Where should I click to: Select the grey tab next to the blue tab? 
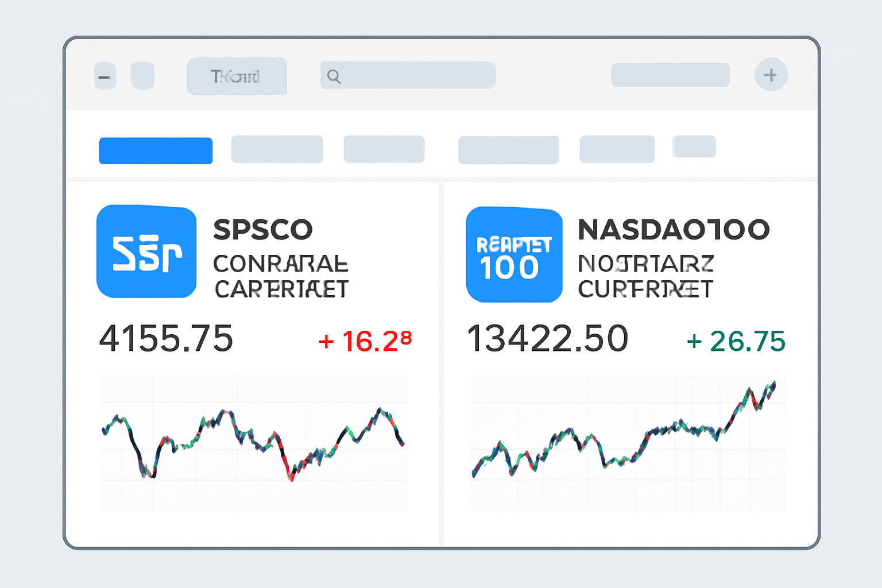tap(277, 149)
